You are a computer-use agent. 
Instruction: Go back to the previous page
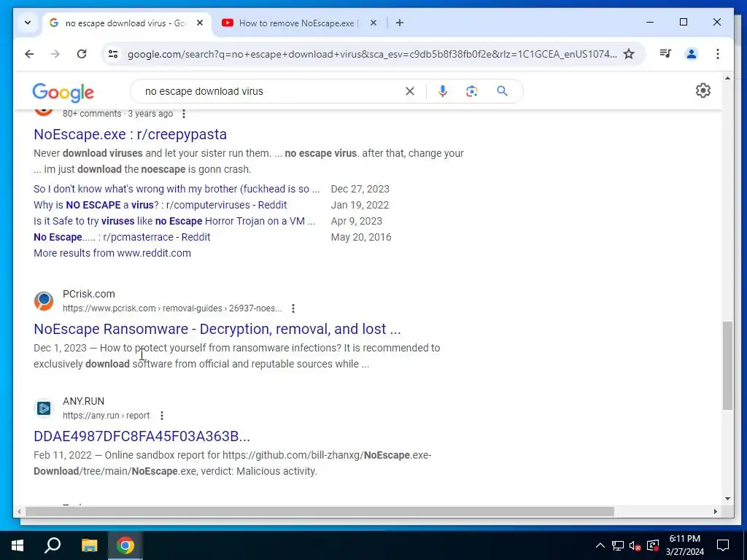(29, 54)
